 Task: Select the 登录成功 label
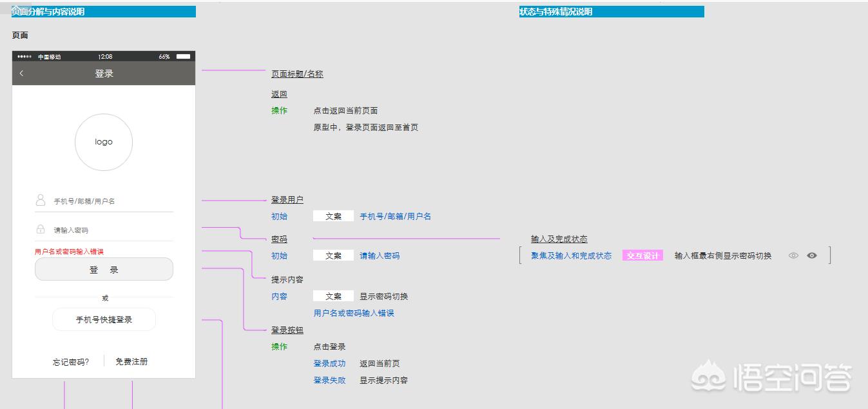pos(329,364)
